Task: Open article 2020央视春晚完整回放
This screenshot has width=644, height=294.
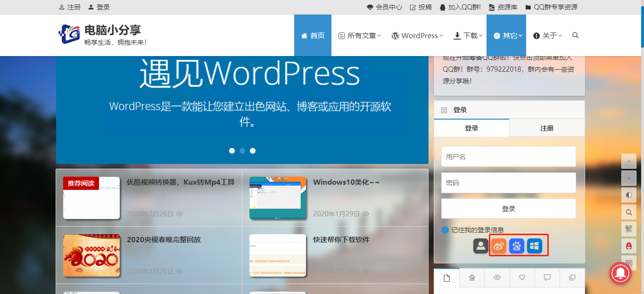Action: [164, 239]
